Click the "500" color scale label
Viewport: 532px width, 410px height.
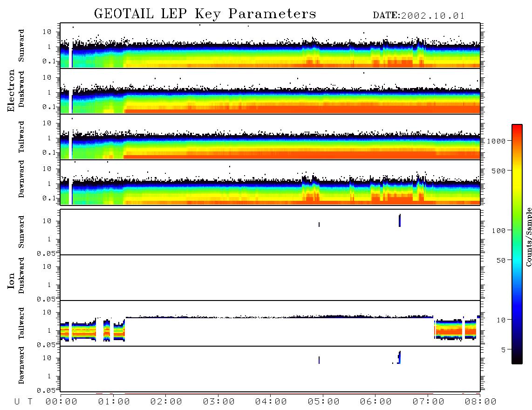click(499, 171)
